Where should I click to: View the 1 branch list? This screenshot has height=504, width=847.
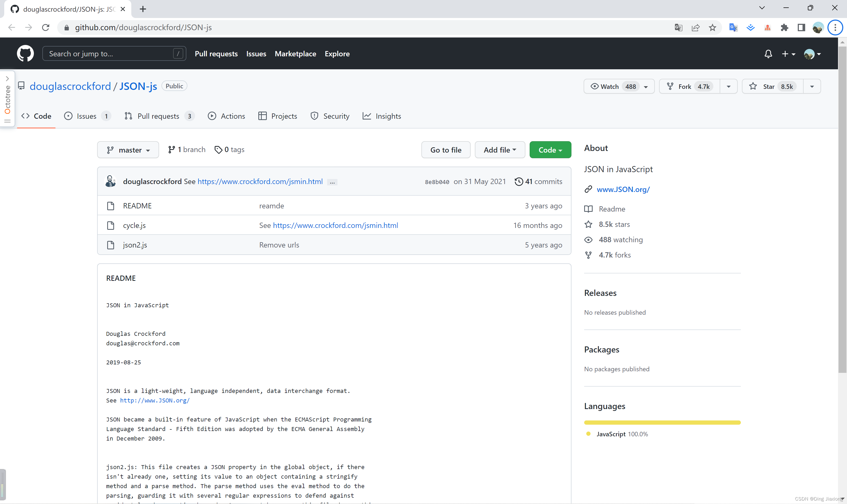coord(187,150)
